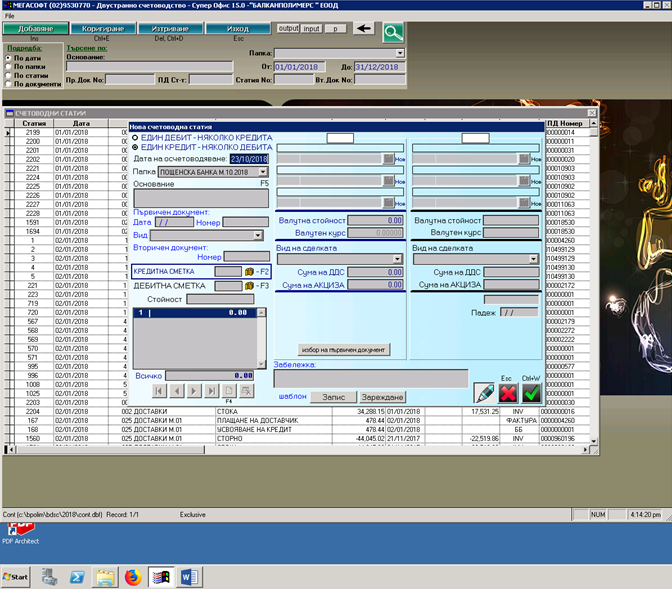Image resolution: width=672 pixels, height=591 pixels.
Task: Click the red X cancel icon
Action: 508,394
